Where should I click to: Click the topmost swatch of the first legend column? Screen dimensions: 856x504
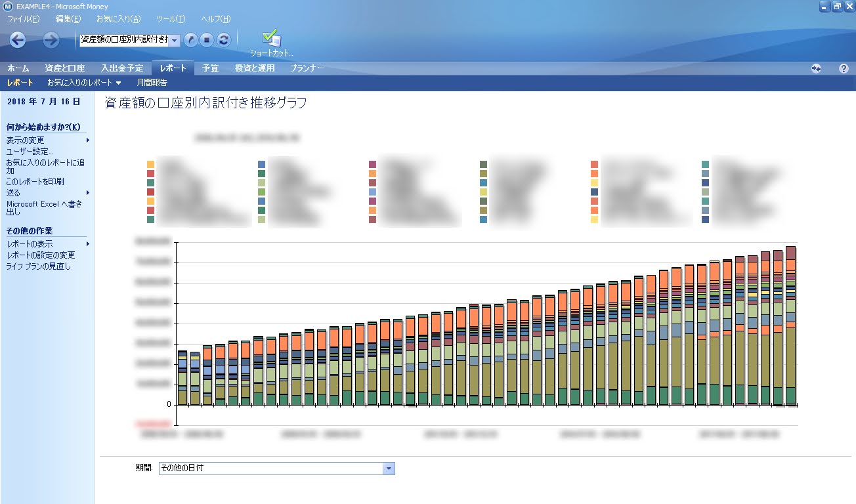tap(151, 164)
